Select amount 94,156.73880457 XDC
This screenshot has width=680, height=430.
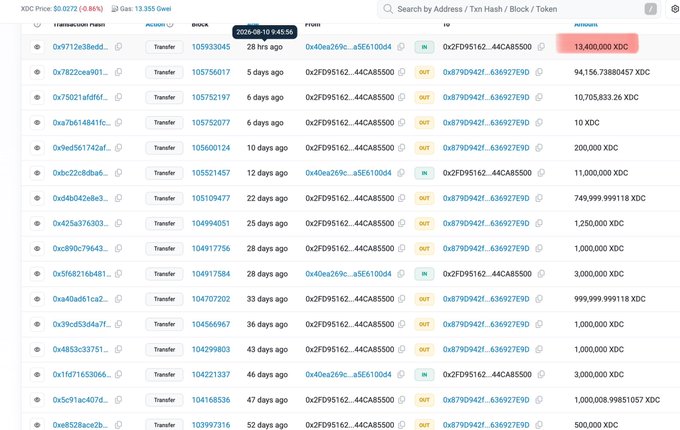(x=612, y=72)
